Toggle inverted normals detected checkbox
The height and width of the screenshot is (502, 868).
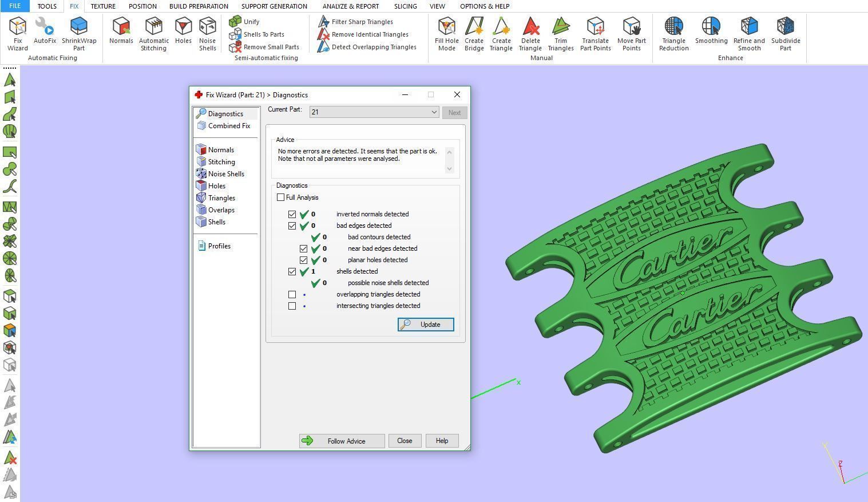coord(292,214)
